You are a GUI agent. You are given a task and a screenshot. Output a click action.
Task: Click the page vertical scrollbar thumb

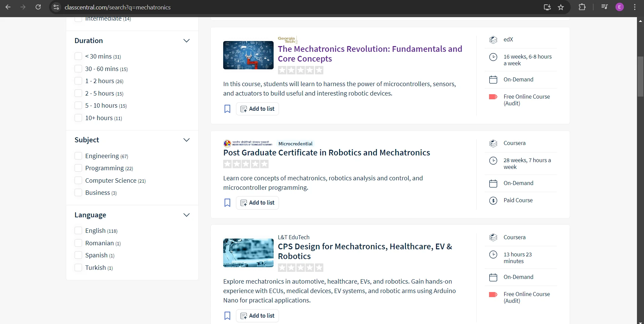tap(640, 76)
